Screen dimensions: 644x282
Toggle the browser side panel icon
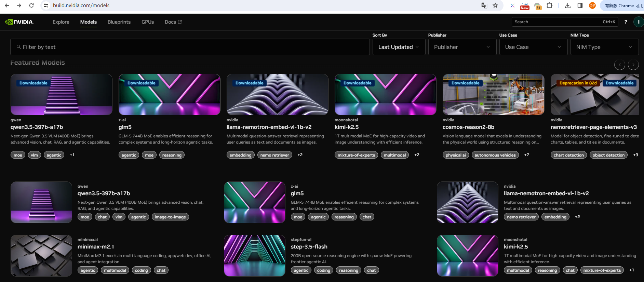580,5
